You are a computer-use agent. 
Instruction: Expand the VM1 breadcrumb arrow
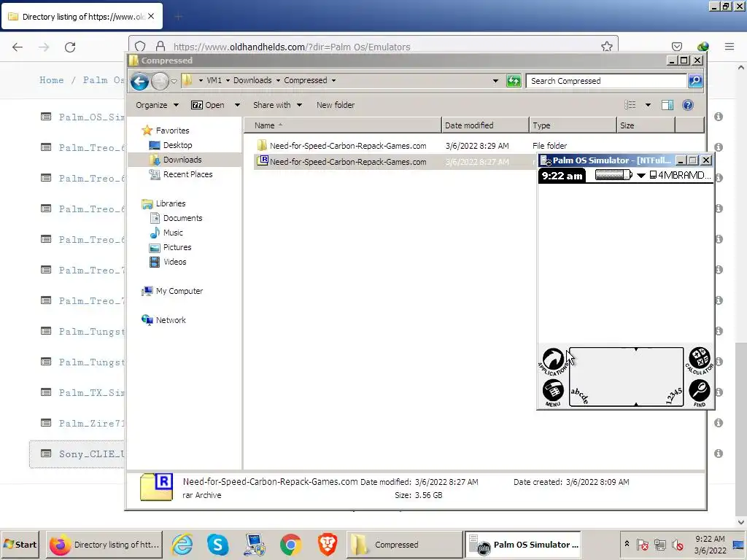pos(228,80)
